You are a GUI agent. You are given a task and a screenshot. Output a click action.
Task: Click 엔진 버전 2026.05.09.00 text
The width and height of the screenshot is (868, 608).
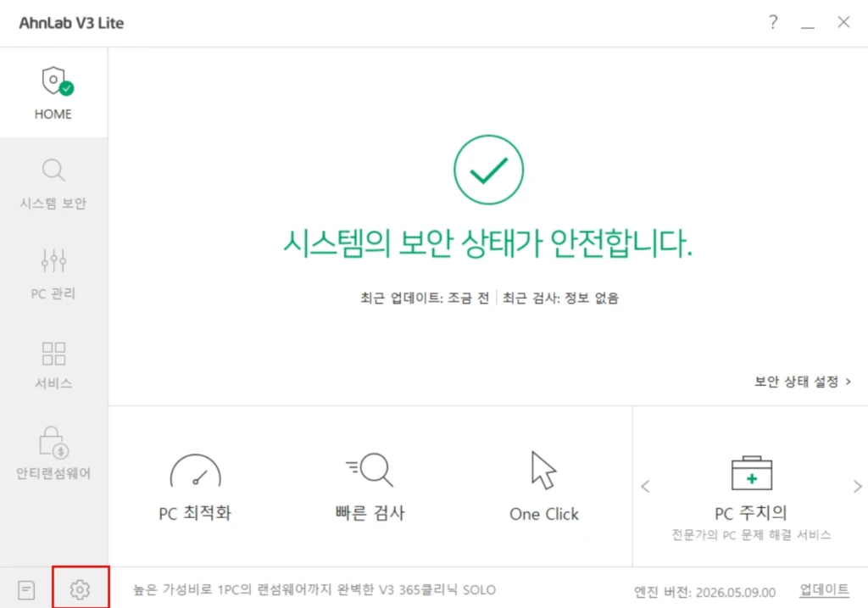(704, 592)
